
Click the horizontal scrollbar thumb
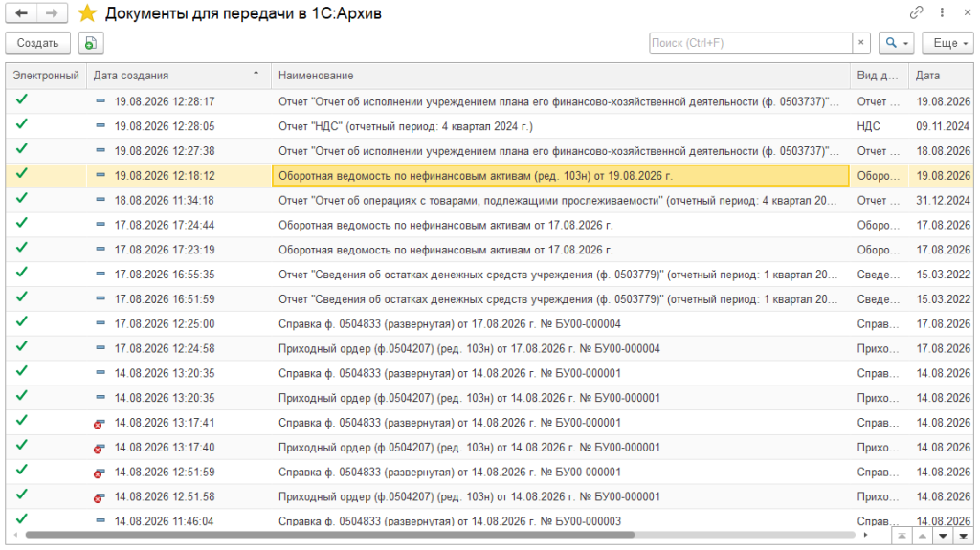(x=330, y=535)
